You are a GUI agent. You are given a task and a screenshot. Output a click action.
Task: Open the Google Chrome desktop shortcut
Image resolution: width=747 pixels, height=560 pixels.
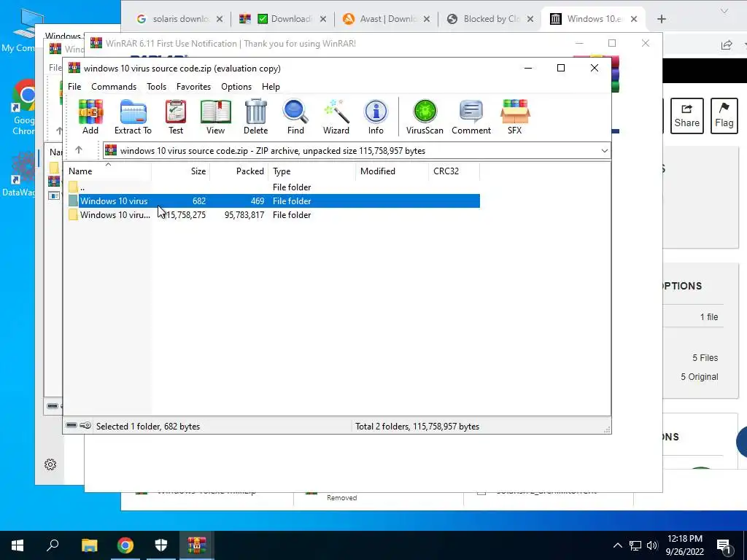24,108
